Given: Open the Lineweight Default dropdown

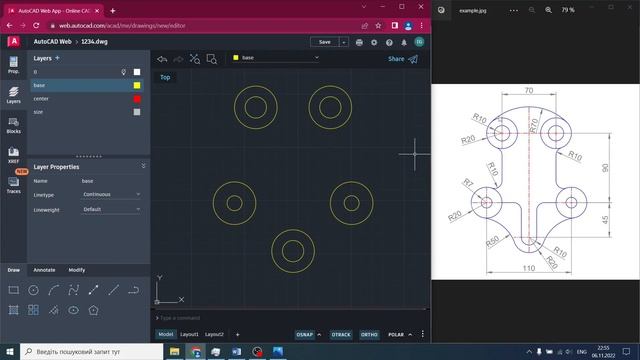Looking at the screenshot, I should 111,209.
